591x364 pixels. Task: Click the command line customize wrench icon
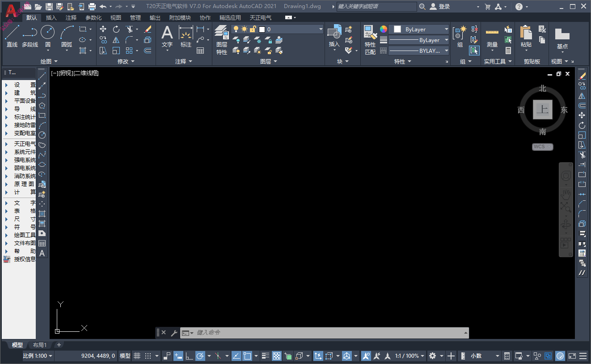coord(174,333)
